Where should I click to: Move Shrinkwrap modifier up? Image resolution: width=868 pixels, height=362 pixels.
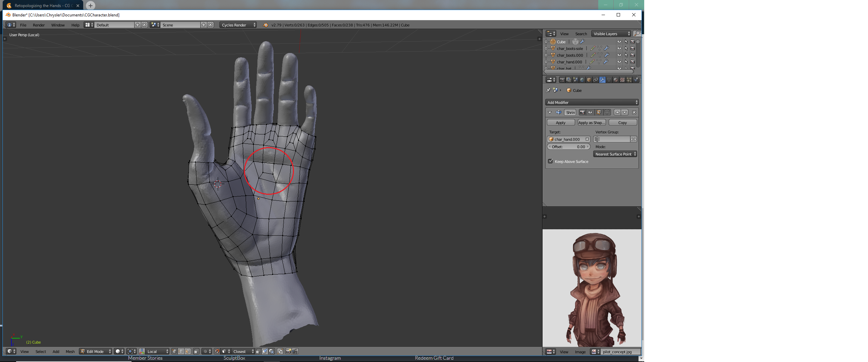tap(617, 112)
